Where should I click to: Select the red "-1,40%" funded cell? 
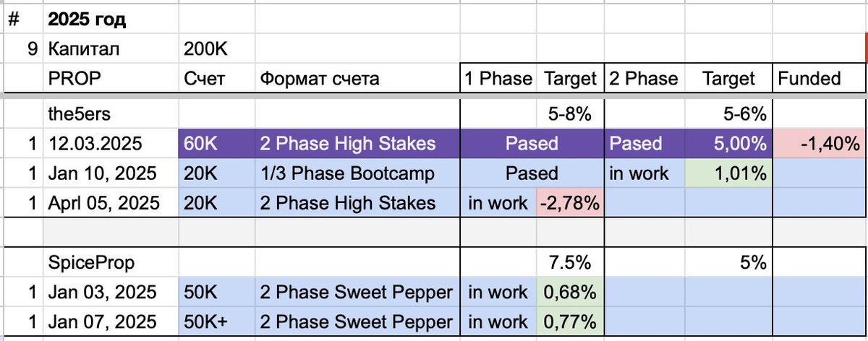coord(820,143)
